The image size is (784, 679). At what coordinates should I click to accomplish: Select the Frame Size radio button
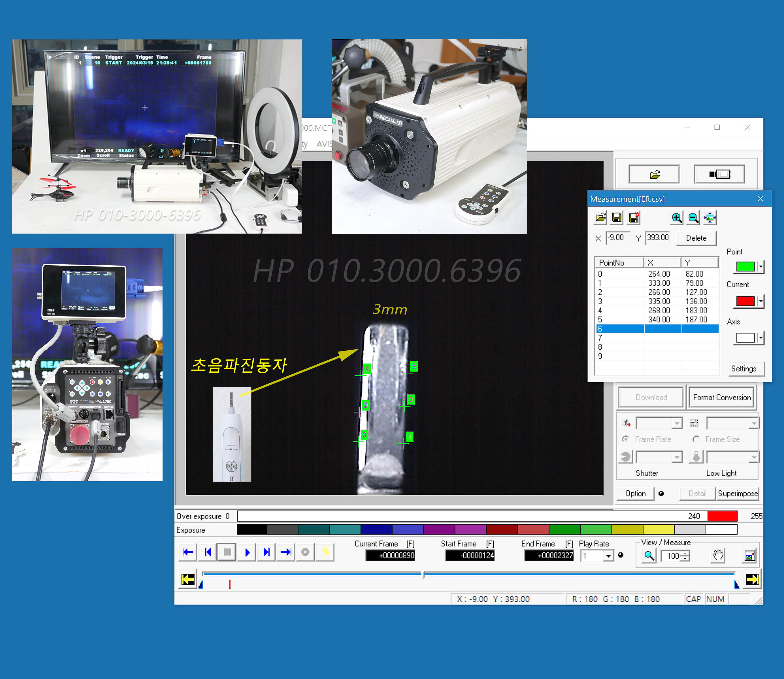[696, 439]
